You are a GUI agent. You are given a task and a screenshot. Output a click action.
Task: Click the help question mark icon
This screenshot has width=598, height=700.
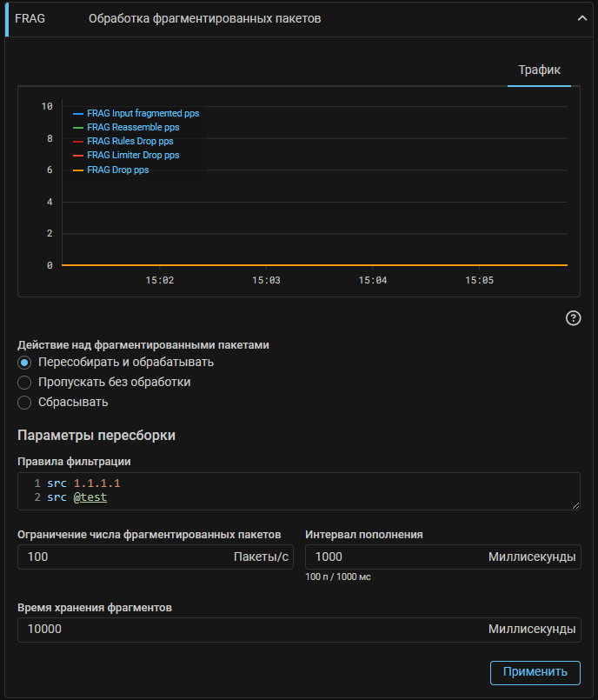coord(573,317)
